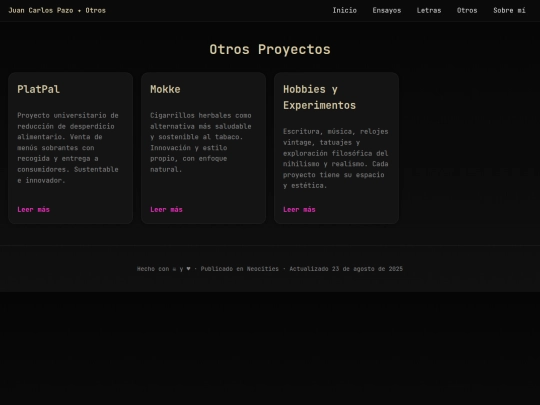
Task: Click Leer más on the PlatPal card
Action: pos(33,209)
